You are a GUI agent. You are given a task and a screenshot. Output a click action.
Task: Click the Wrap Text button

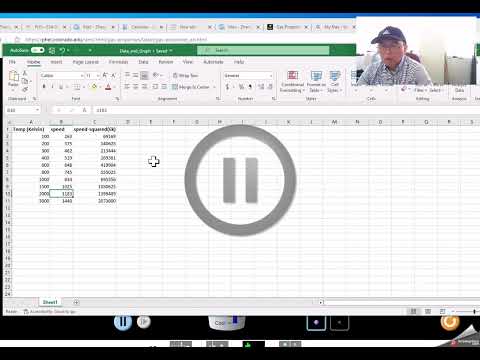coord(186,75)
